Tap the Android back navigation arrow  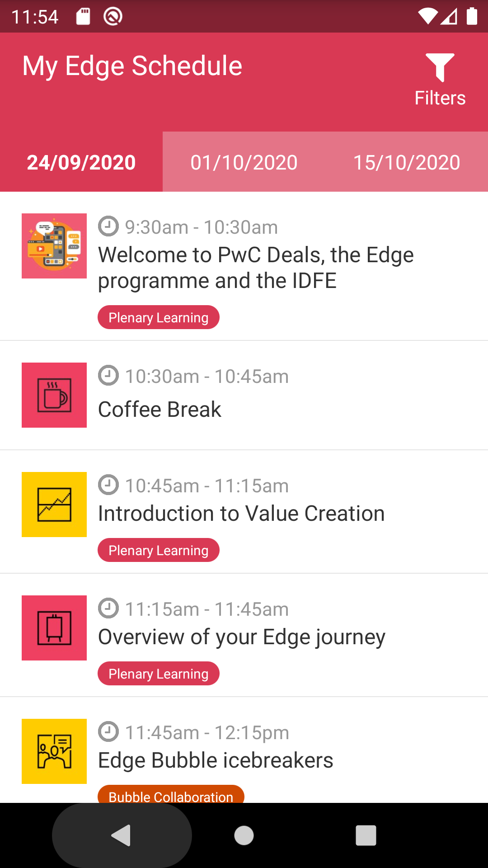pyautogui.click(x=122, y=835)
